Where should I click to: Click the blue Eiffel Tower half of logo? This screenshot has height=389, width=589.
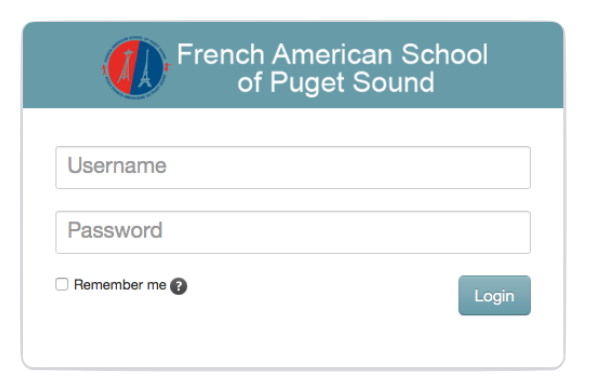(148, 68)
